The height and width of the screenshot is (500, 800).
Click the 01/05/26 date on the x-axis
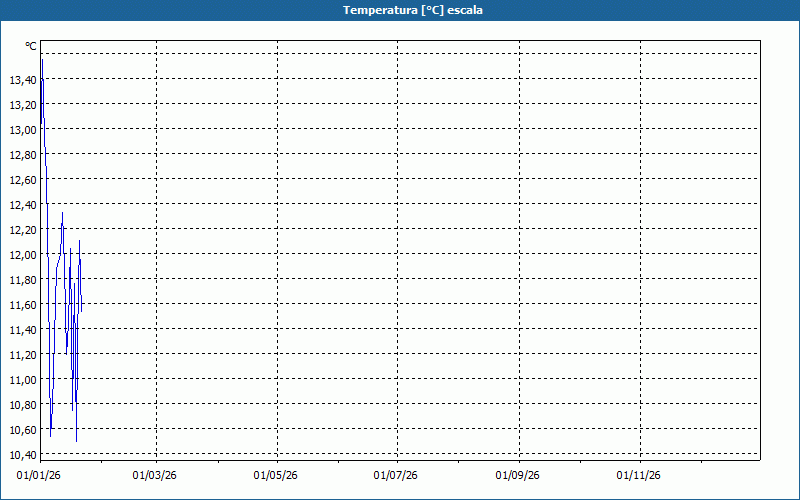tap(276, 476)
